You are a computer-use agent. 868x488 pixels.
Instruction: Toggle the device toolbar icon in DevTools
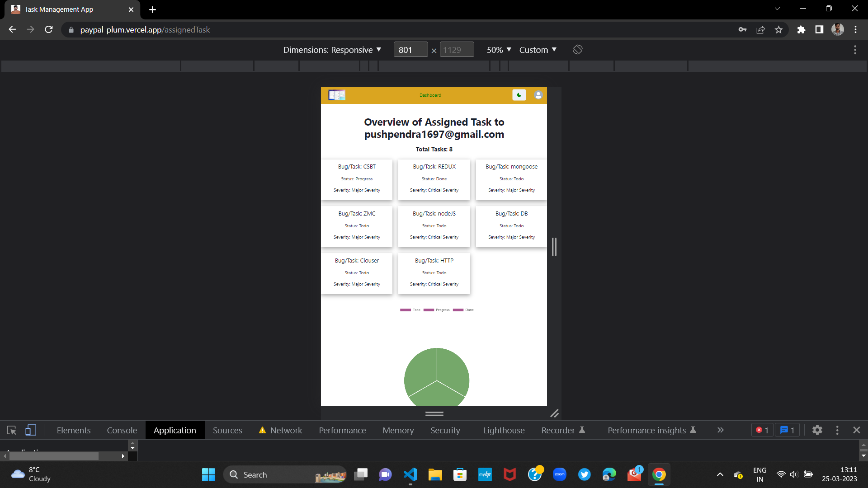pyautogui.click(x=30, y=430)
